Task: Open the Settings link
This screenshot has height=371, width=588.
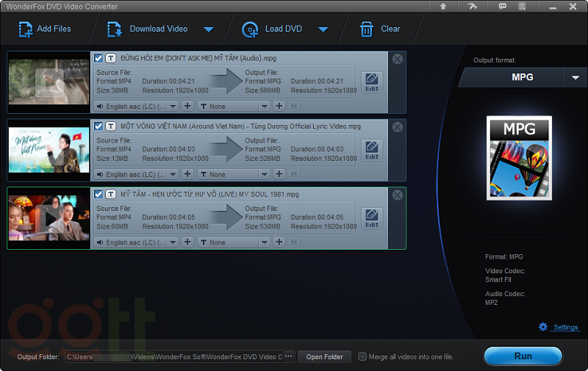Action: point(565,327)
